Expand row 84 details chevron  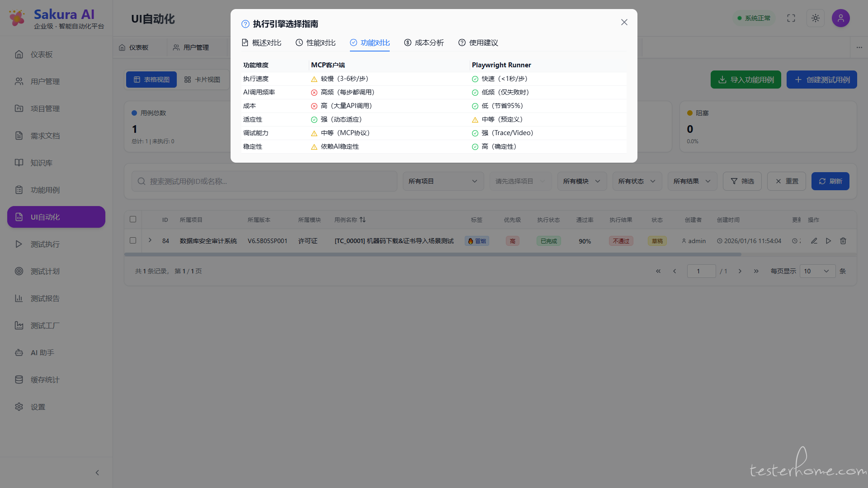(x=150, y=240)
